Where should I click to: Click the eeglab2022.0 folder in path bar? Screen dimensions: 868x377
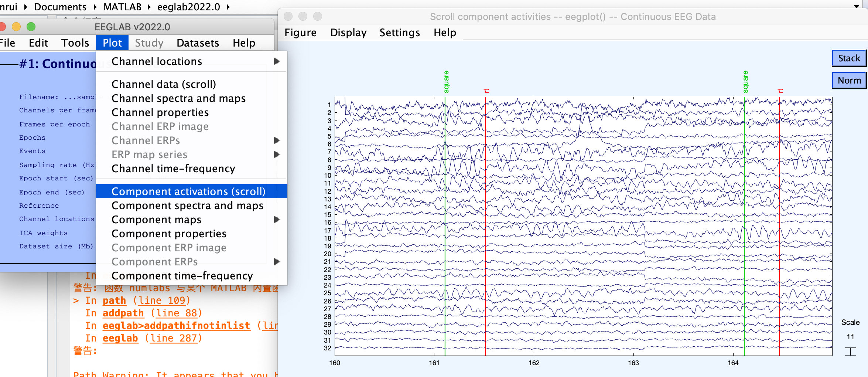188,7
